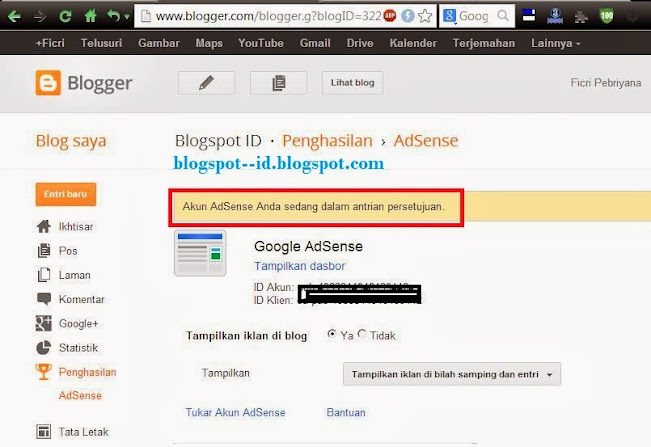Open Telusuri in Google bar
This screenshot has width=651, height=447.
[101, 43]
